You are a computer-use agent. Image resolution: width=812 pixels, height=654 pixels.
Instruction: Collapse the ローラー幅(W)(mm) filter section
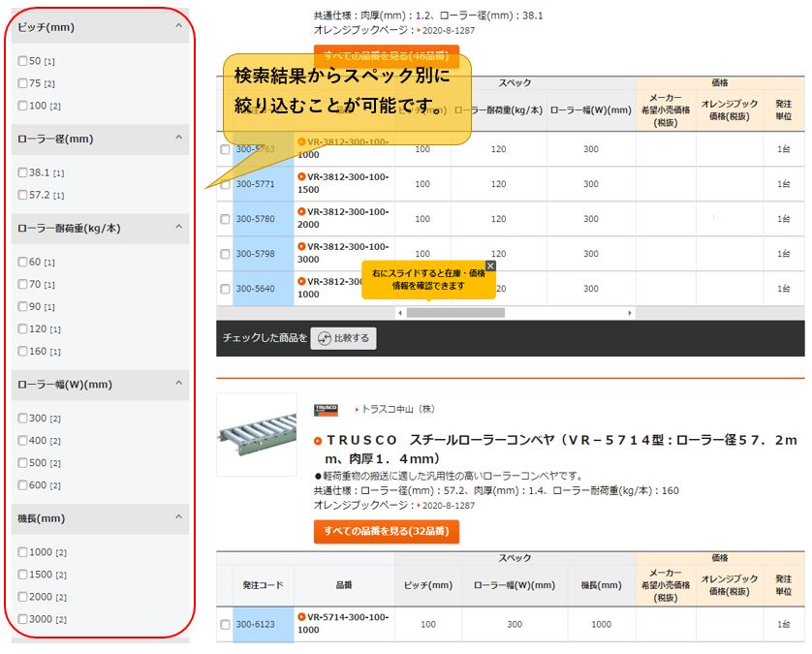(x=178, y=383)
